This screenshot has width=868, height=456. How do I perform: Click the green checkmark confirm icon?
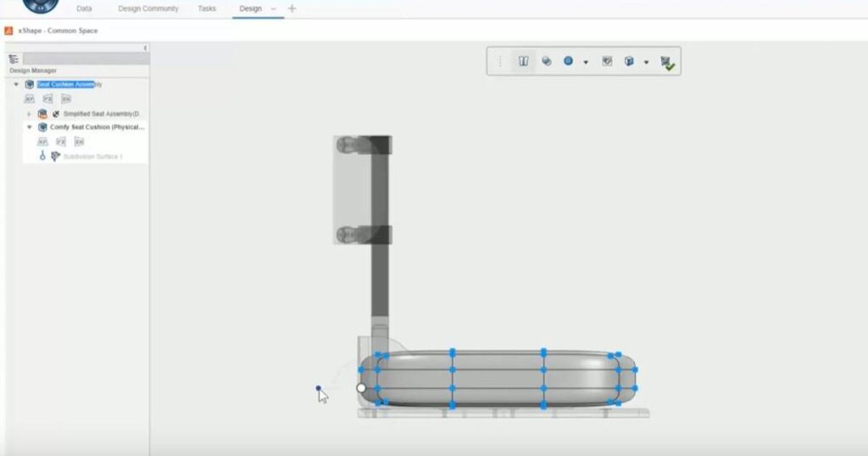click(667, 63)
